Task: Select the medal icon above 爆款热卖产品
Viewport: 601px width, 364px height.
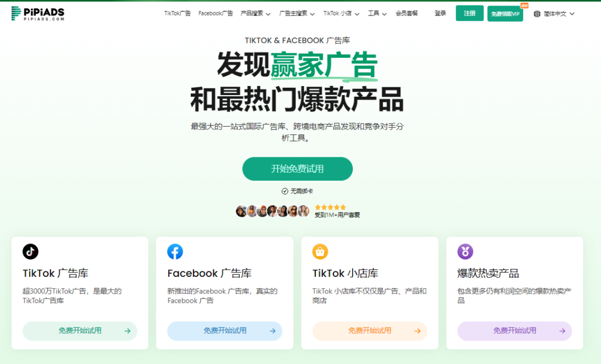Action: click(x=465, y=252)
